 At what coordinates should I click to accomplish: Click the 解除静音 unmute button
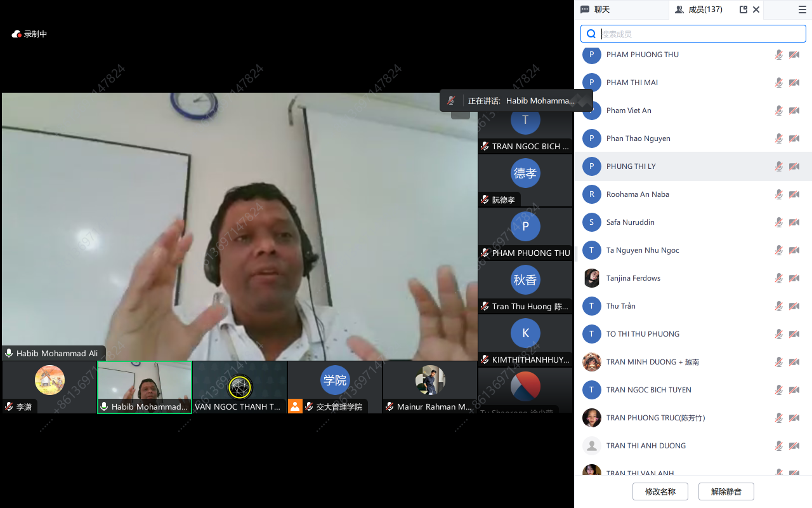pyautogui.click(x=726, y=491)
